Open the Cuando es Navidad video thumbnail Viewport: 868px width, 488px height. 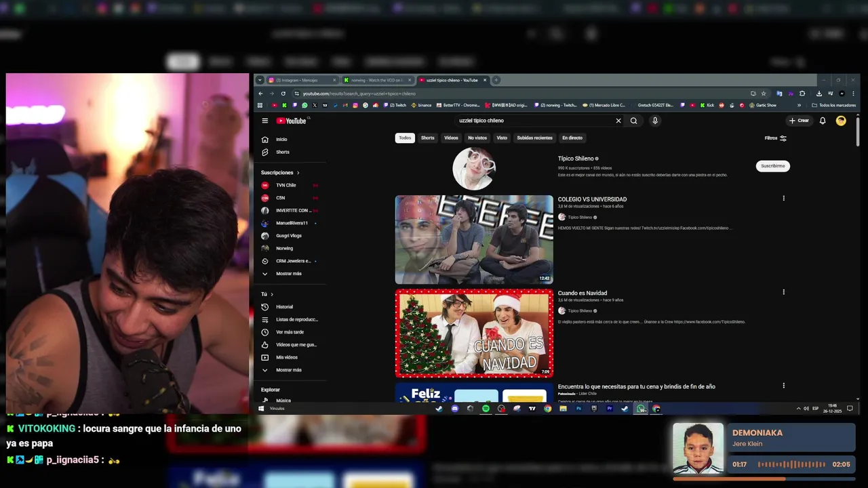coord(474,333)
